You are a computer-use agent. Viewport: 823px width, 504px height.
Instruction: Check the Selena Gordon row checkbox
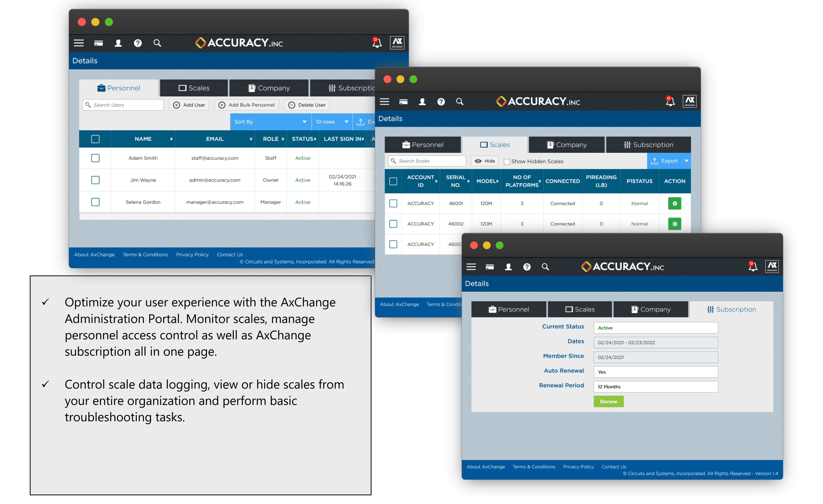[95, 202]
